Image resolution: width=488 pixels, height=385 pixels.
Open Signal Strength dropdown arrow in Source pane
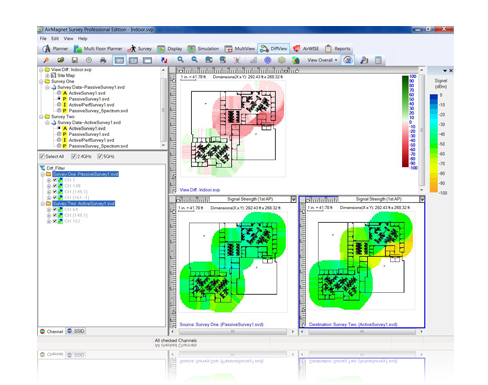293,199
